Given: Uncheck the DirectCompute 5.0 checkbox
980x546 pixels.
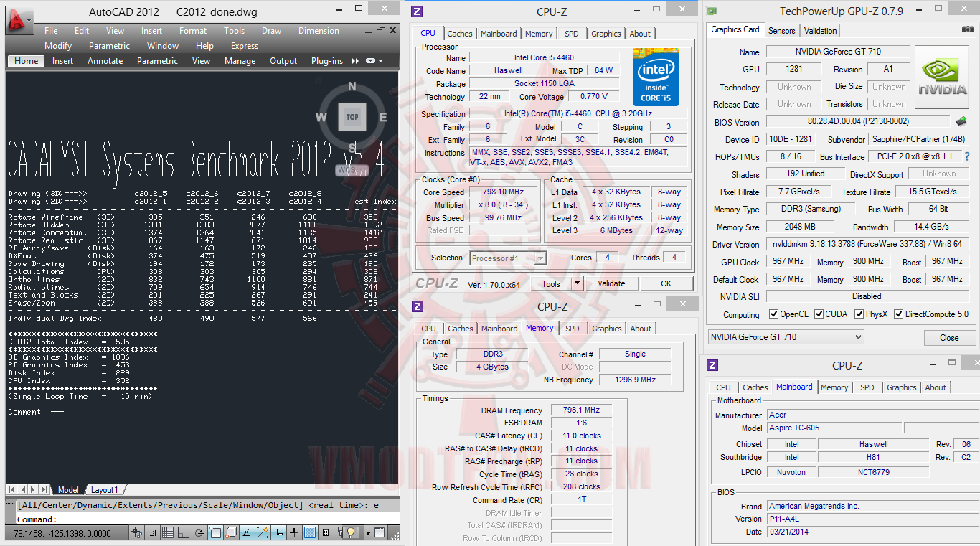Looking at the screenshot, I should click(x=898, y=314).
